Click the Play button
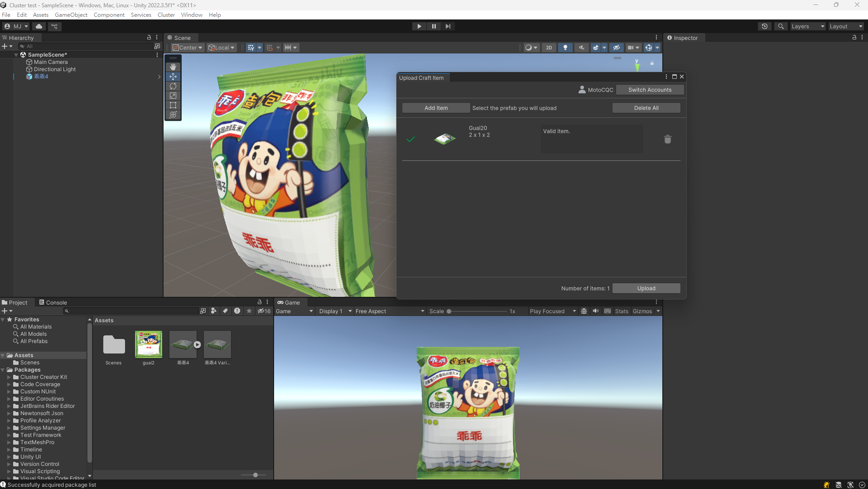Image resolution: width=868 pixels, height=489 pixels. click(x=419, y=26)
